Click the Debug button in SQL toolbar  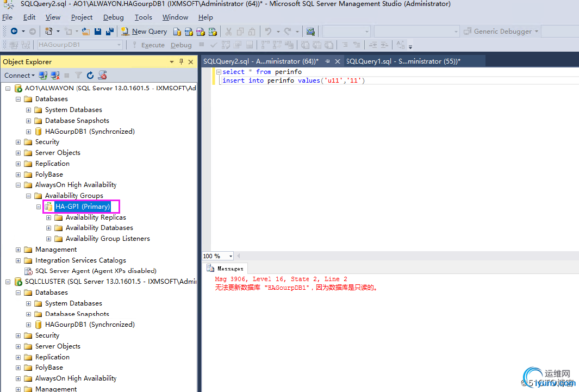click(181, 45)
